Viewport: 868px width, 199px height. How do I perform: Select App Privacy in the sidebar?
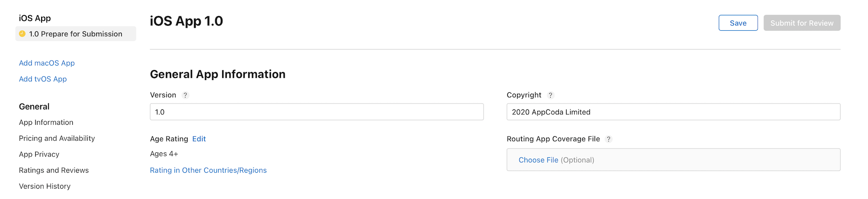[39, 154]
